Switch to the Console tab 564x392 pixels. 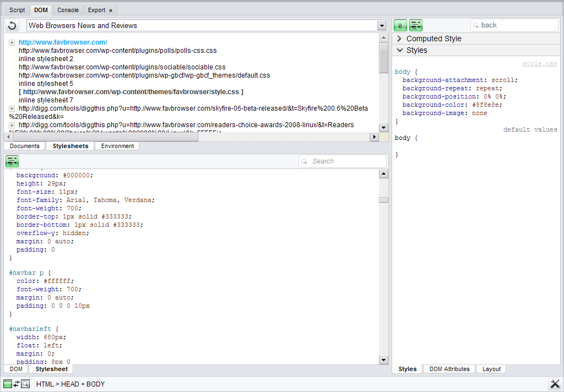point(68,10)
